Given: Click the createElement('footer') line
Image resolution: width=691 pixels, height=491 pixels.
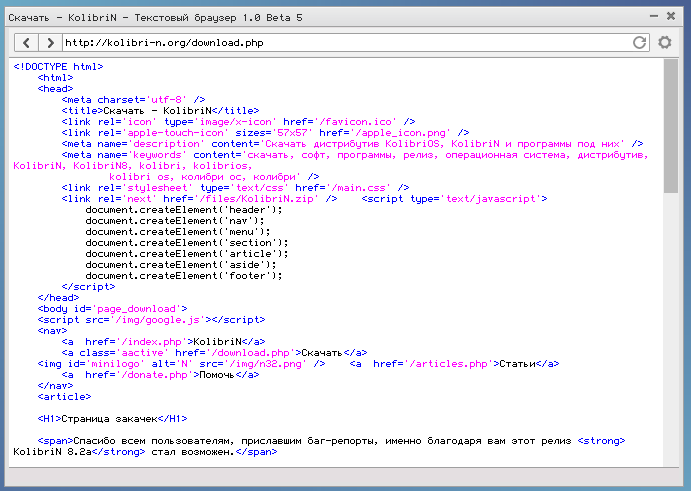Looking at the screenshot, I should click(184, 276).
